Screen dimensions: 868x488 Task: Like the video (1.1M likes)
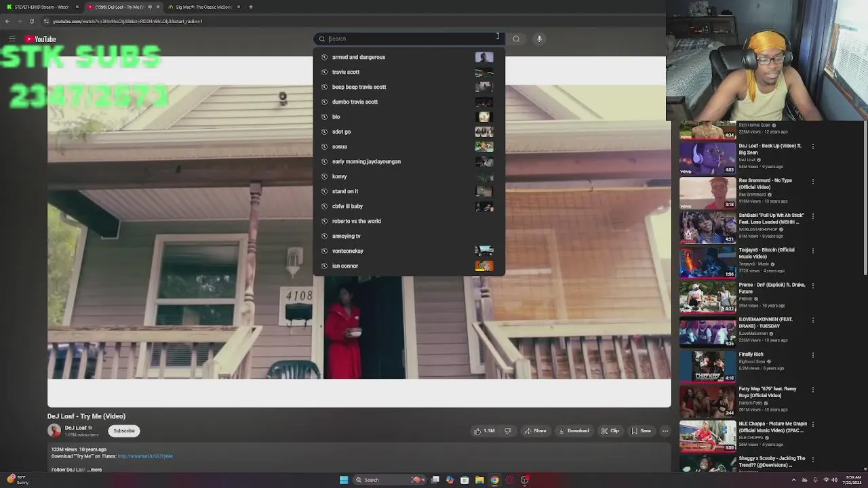pos(484,431)
